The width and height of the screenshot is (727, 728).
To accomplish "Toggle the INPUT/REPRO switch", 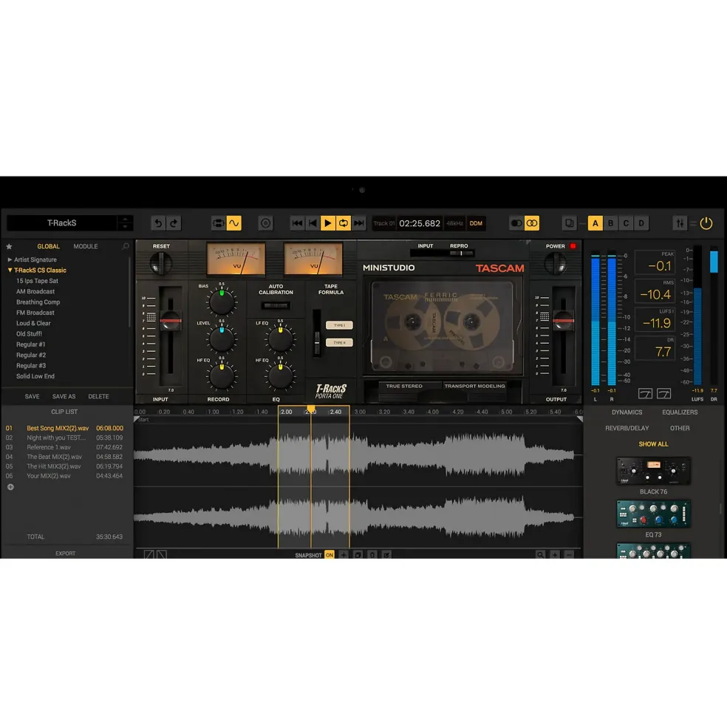I will click(x=443, y=254).
